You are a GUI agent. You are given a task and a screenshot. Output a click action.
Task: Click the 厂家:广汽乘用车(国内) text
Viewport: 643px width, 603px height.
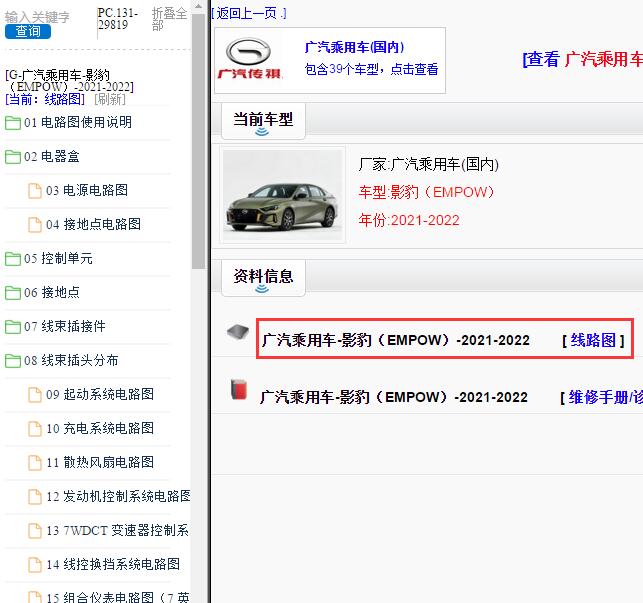coord(429,165)
